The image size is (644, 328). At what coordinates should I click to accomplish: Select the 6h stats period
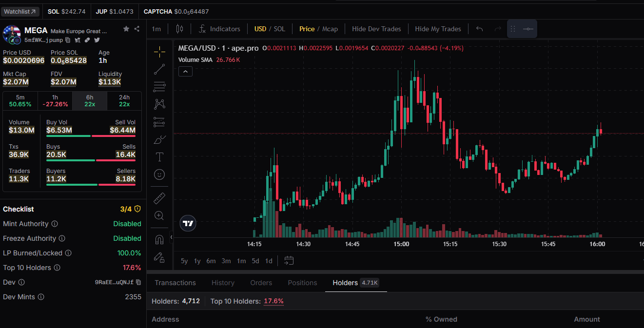tap(90, 100)
